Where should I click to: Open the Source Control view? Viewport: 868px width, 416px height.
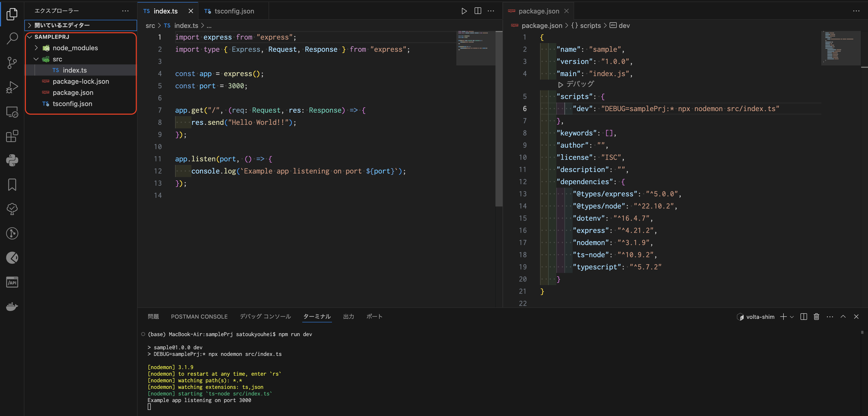point(12,63)
